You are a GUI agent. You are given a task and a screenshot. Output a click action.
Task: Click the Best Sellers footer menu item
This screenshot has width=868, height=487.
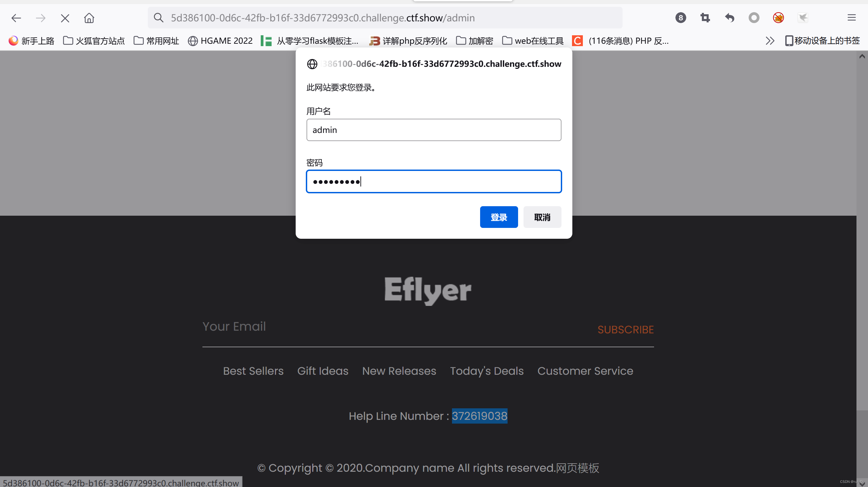coord(253,371)
